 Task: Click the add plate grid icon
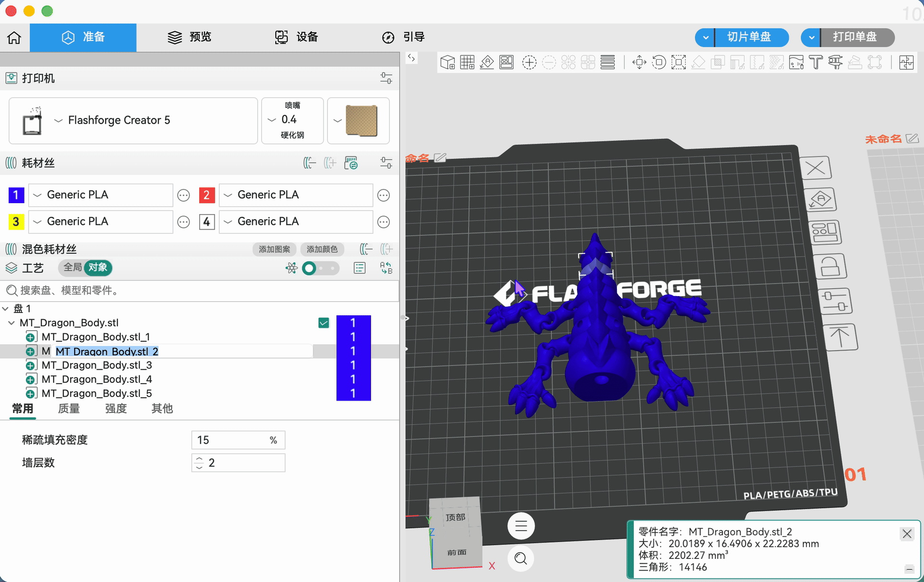tap(467, 63)
